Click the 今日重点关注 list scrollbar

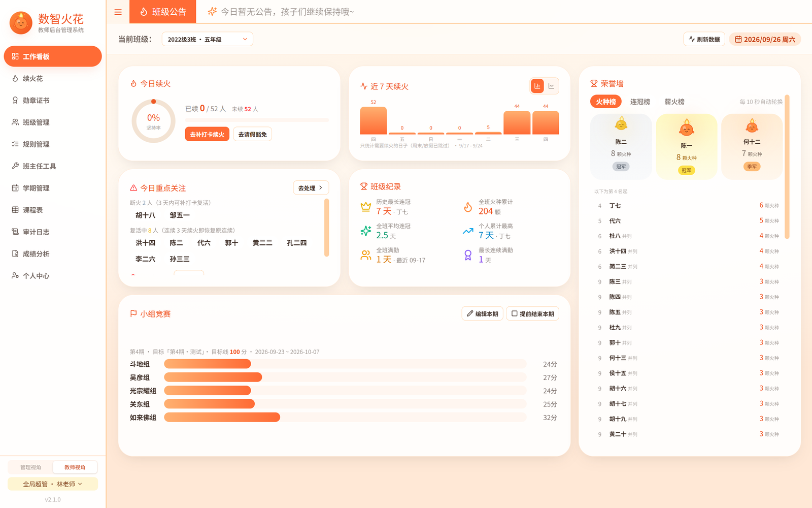(x=326, y=228)
